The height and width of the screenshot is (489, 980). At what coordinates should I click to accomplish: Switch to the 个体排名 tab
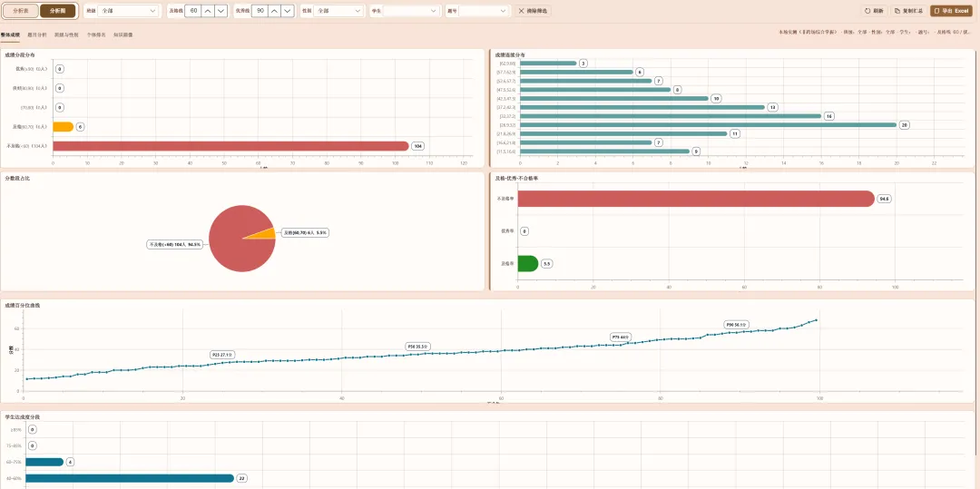[96, 35]
